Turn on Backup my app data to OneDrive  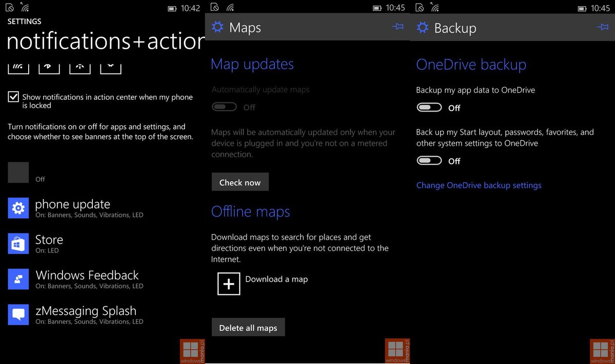click(x=429, y=107)
